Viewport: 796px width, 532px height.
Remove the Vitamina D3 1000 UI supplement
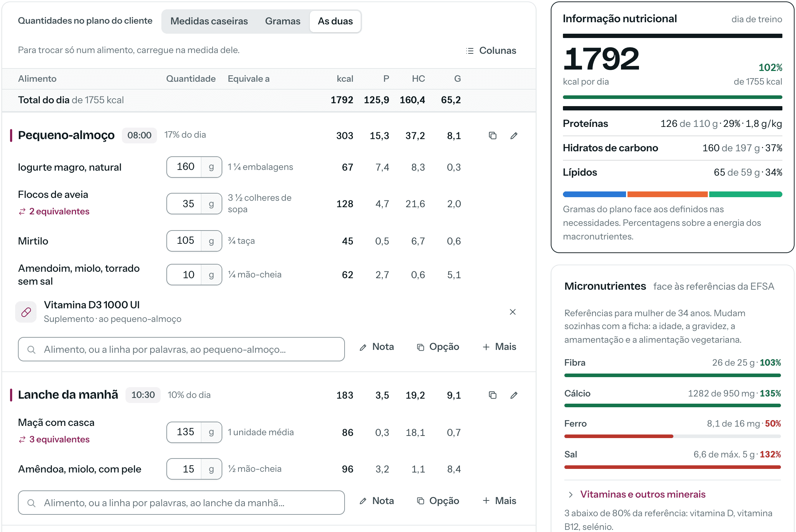tap(513, 312)
